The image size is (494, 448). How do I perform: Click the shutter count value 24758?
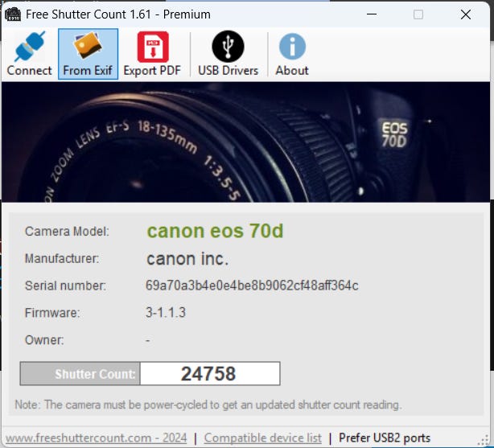click(x=210, y=374)
